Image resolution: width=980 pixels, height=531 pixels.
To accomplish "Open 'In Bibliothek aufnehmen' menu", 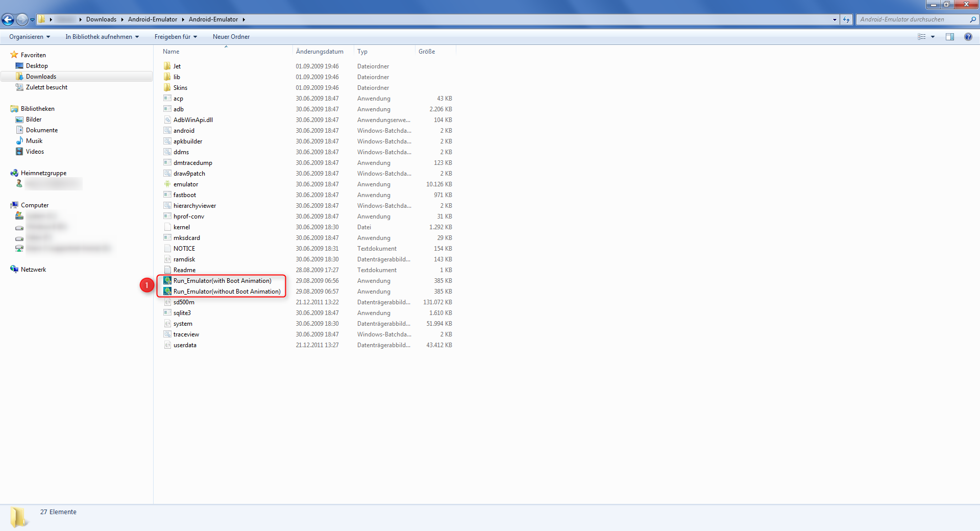I will click(x=102, y=36).
